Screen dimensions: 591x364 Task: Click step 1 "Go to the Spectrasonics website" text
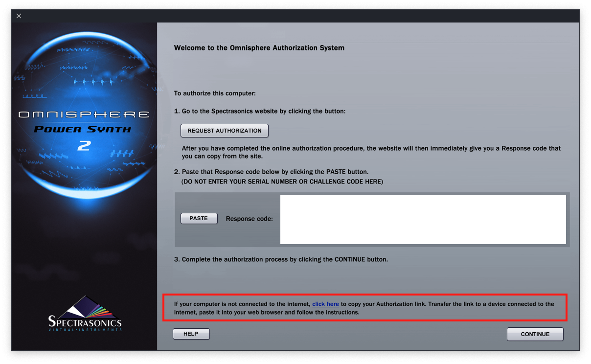pyautogui.click(x=260, y=111)
